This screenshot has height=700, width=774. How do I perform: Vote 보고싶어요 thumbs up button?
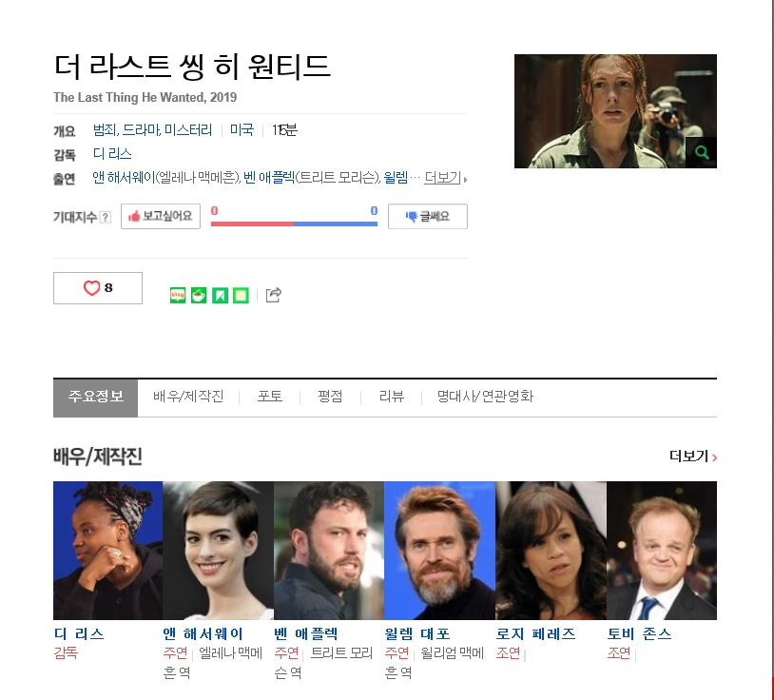coord(161,216)
